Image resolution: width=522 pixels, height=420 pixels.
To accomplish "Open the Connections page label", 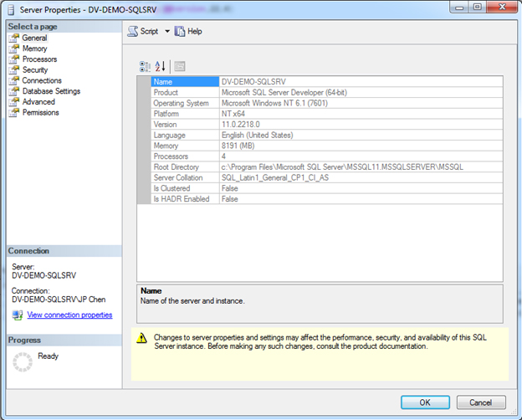I will coord(42,80).
